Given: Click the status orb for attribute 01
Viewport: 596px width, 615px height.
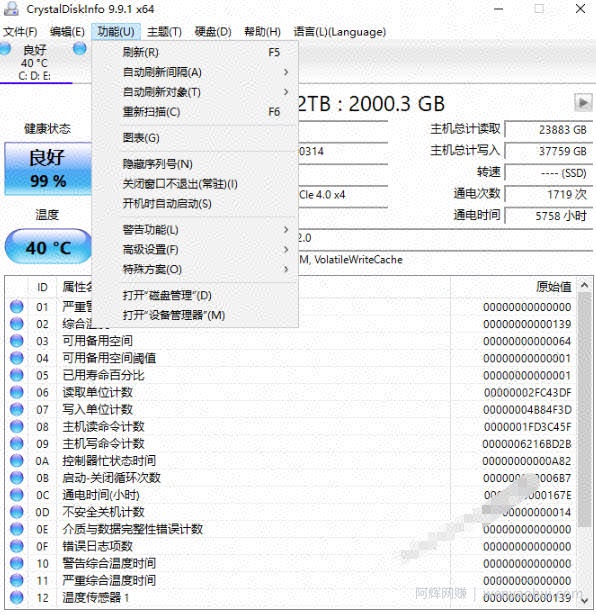Looking at the screenshot, I should pos(16,306).
